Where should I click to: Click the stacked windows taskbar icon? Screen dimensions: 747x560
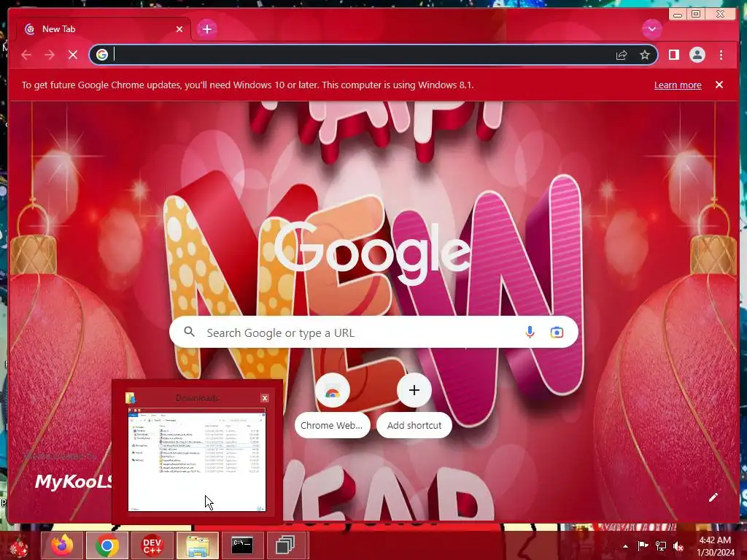[x=286, y=545]
